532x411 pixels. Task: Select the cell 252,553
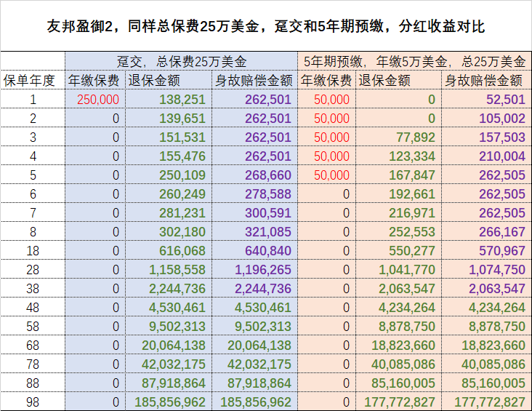click(x=399, y=231)
